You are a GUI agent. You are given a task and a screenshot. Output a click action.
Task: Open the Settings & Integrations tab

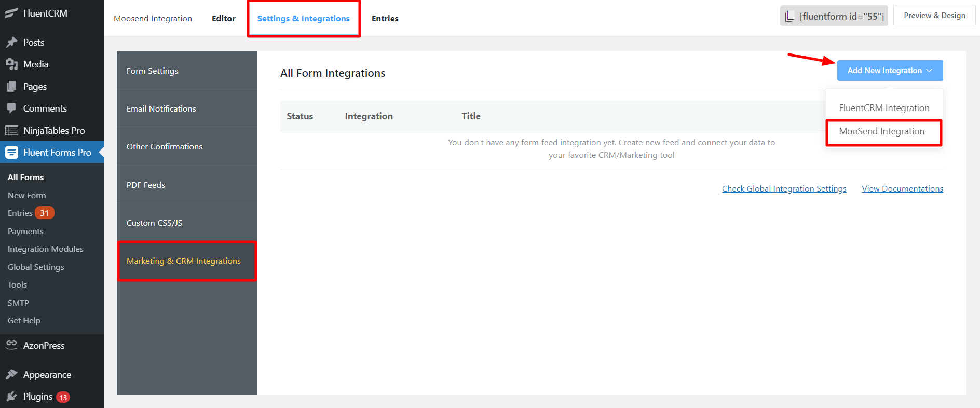tap(304, 18)
